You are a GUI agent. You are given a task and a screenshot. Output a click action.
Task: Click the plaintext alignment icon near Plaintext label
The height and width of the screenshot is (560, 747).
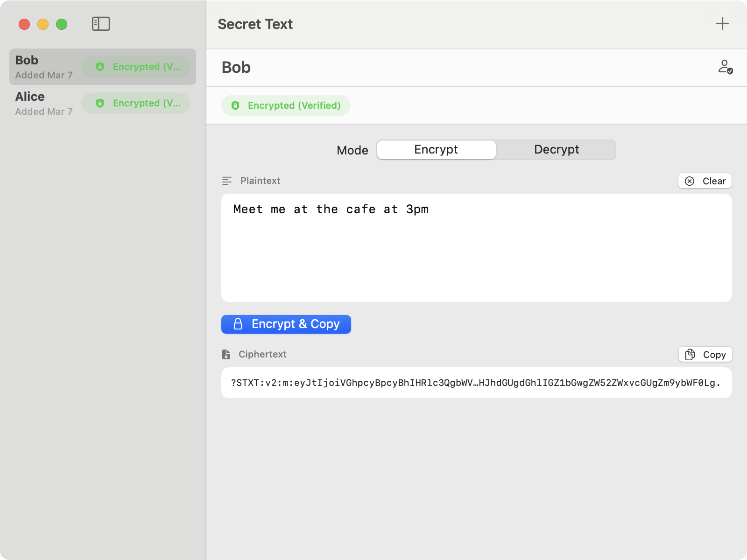(227, 180)
